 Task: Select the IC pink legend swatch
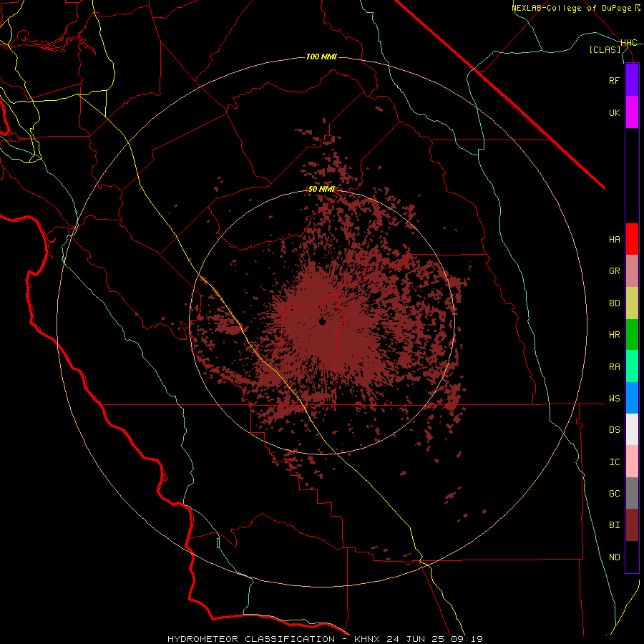point(632,462)
